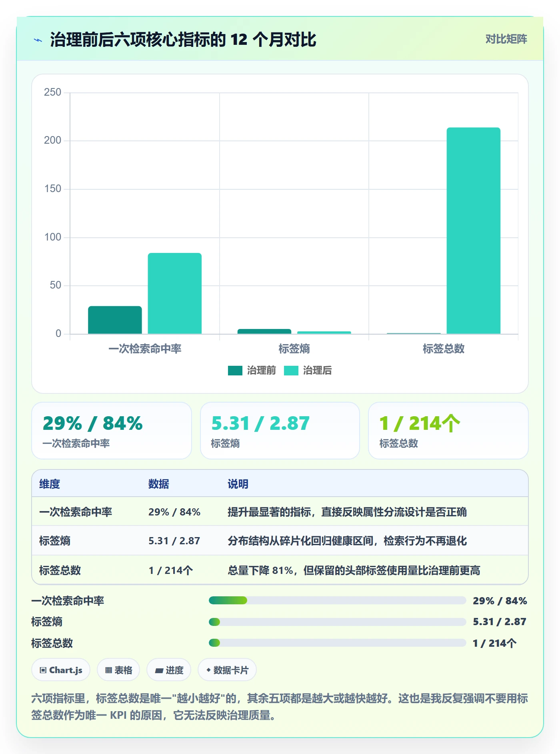The height and width of the screenshot is (754, 560).
Task: Click the 治理前 bar for 一次检索命中率
Action: coord(115,320)
